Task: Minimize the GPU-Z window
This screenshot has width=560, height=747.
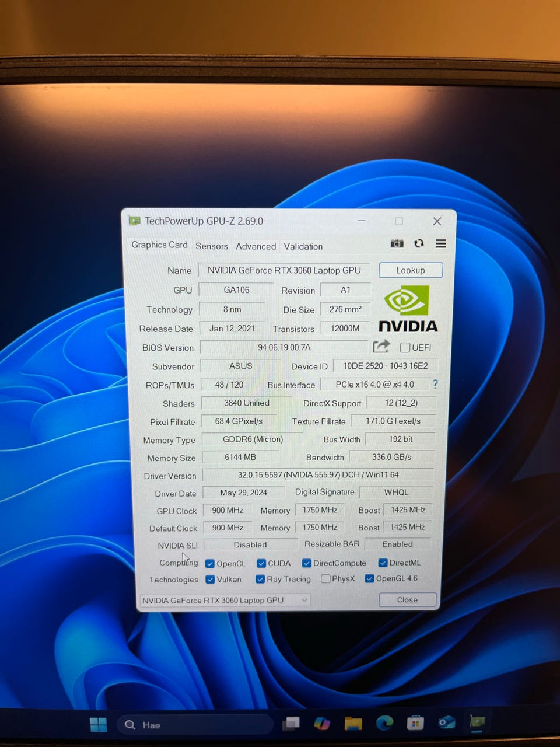Action: coord(362,221)
